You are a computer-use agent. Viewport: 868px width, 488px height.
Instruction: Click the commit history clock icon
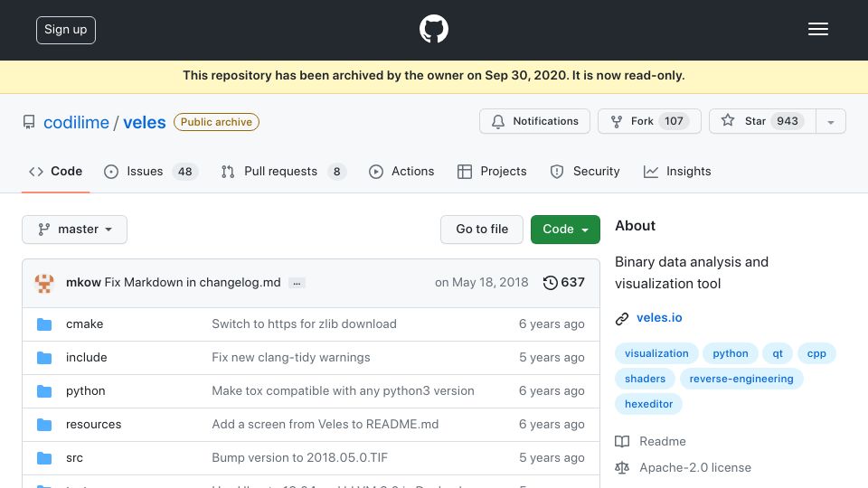[x=550, y=283]
